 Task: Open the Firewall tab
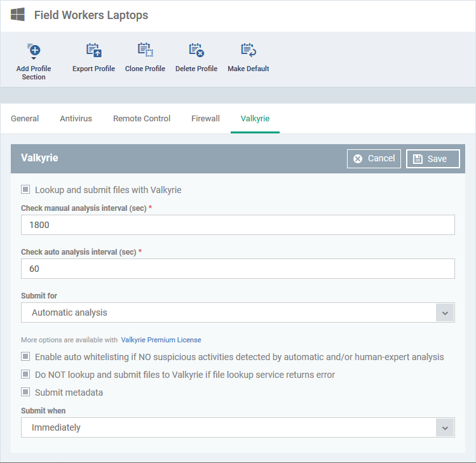point(205,118)
